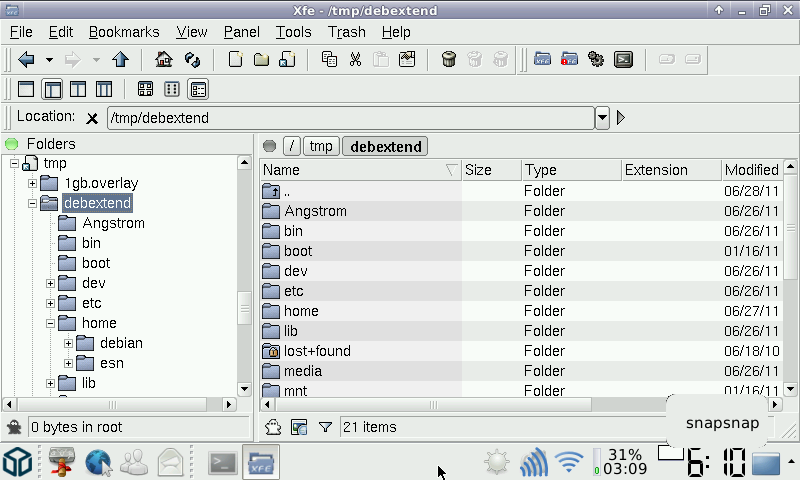Open the Wi-Fi indicator in system tray
The image size is (800, 480).
click(569, 462)
